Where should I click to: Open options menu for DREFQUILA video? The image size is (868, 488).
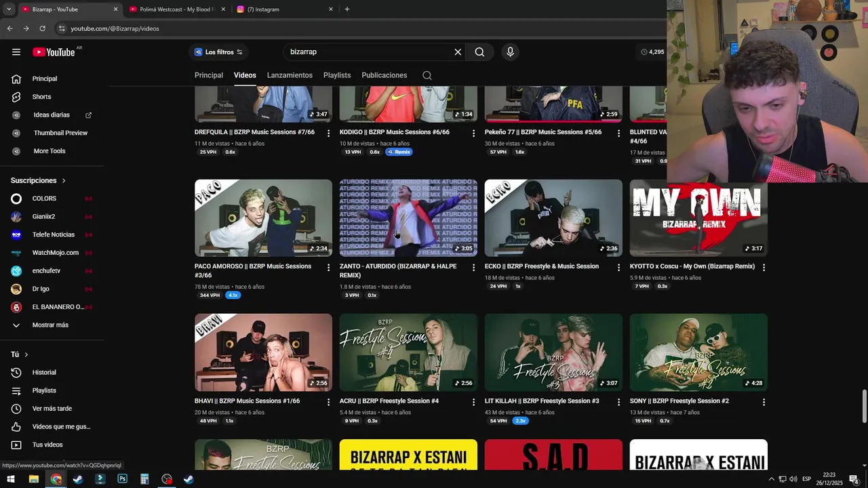328,134
